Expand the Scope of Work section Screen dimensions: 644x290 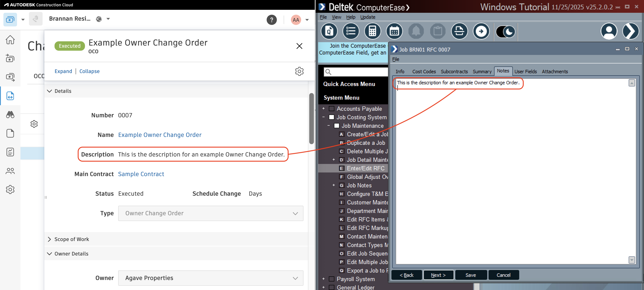tap(72, 239)
